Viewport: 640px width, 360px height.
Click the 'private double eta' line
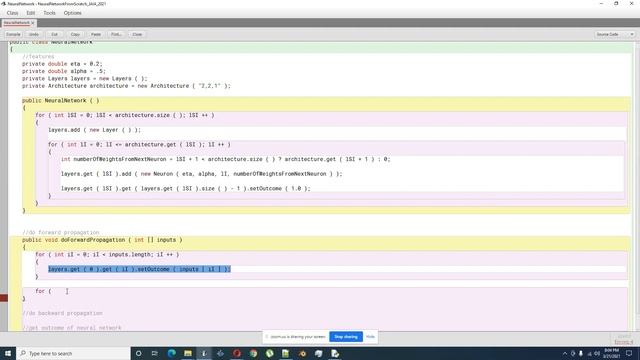click(x=62, y=64)
